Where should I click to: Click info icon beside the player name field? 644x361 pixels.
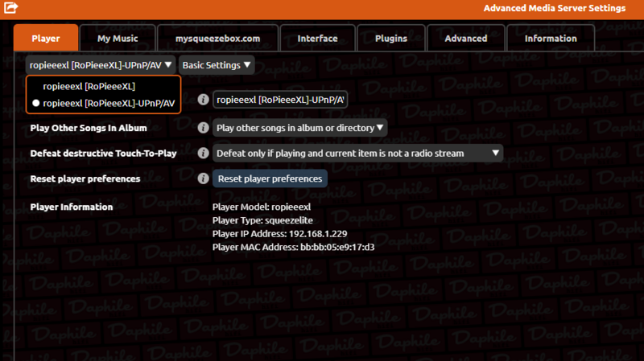(204, 100)
